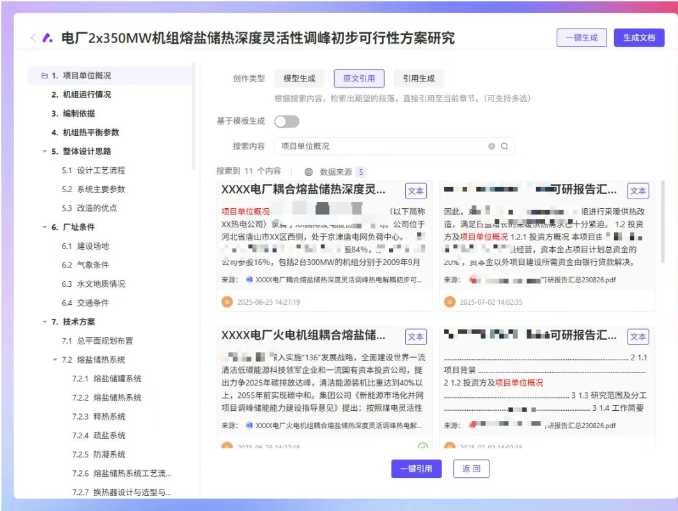Click the 返回 button
Image resolution: width=678 pixels, height=511 pixels.
(471, 468)
